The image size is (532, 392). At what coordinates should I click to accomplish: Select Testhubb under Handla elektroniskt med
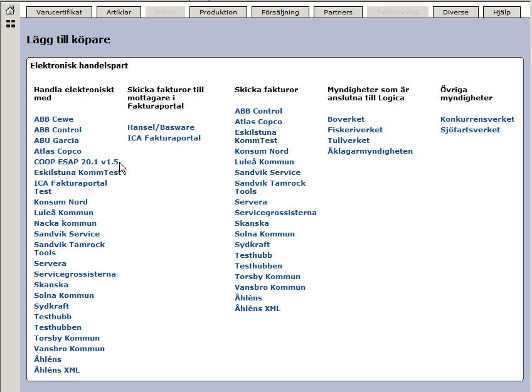tap(53, 317)
